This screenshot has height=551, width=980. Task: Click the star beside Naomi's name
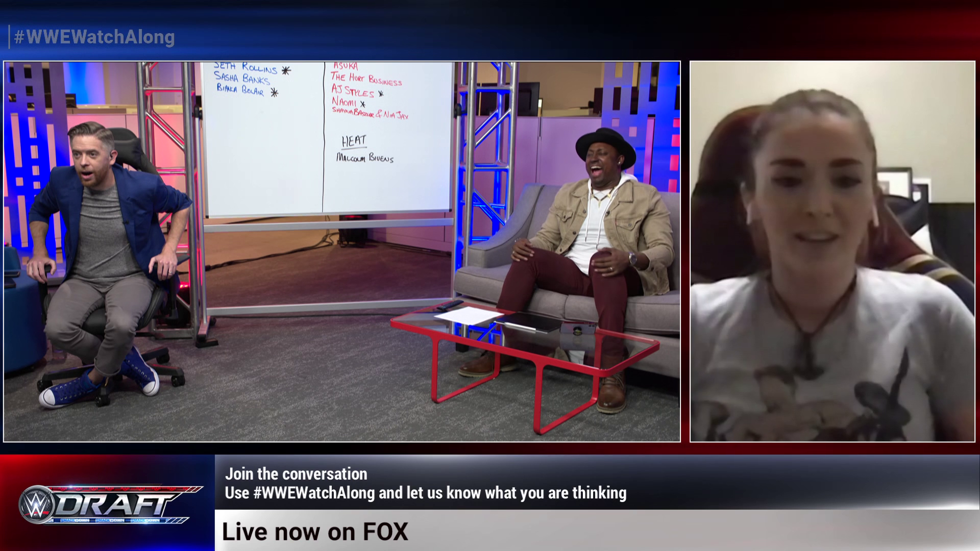pos(363,104)
